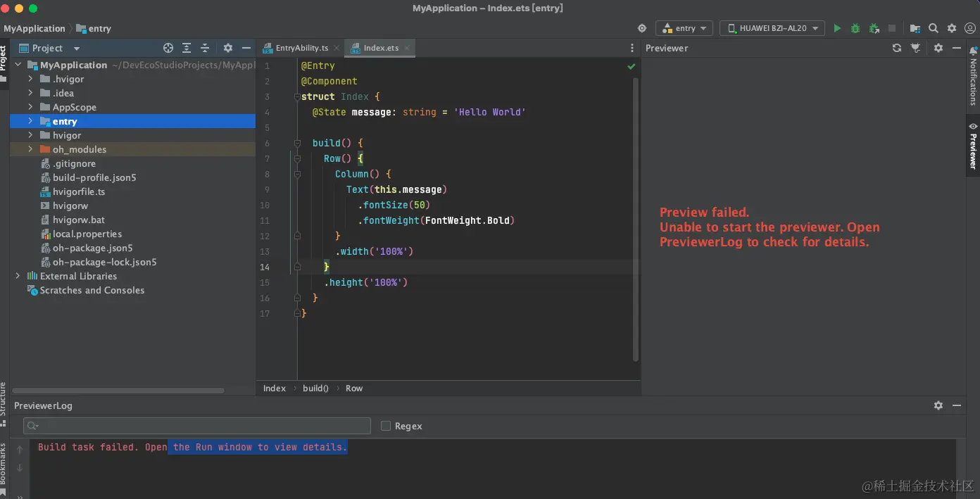
Task: Expand the AppScope folder
Action: 30,107
